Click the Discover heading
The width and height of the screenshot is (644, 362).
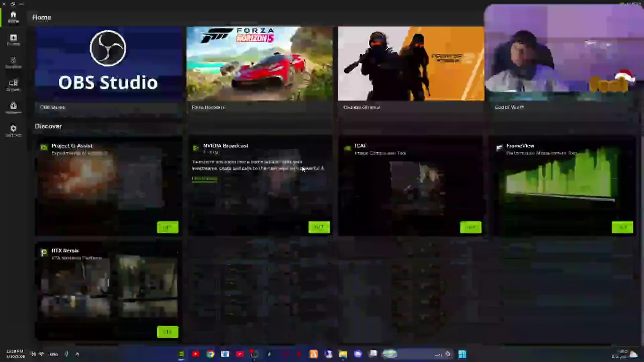(48, 126)
